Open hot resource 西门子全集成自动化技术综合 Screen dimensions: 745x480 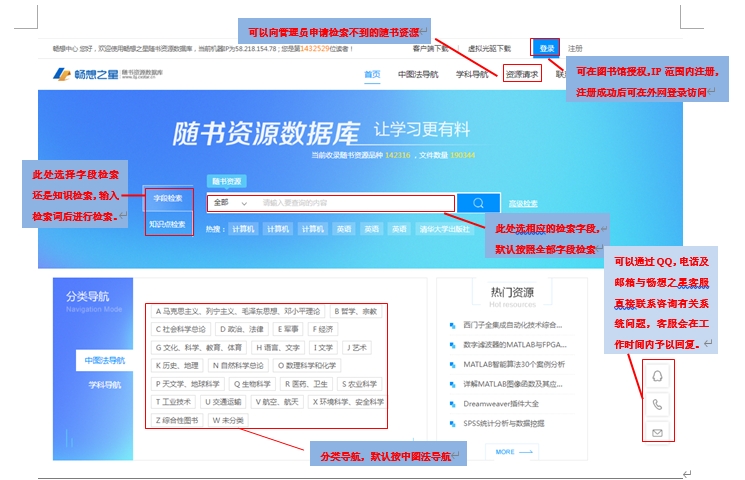512,325
